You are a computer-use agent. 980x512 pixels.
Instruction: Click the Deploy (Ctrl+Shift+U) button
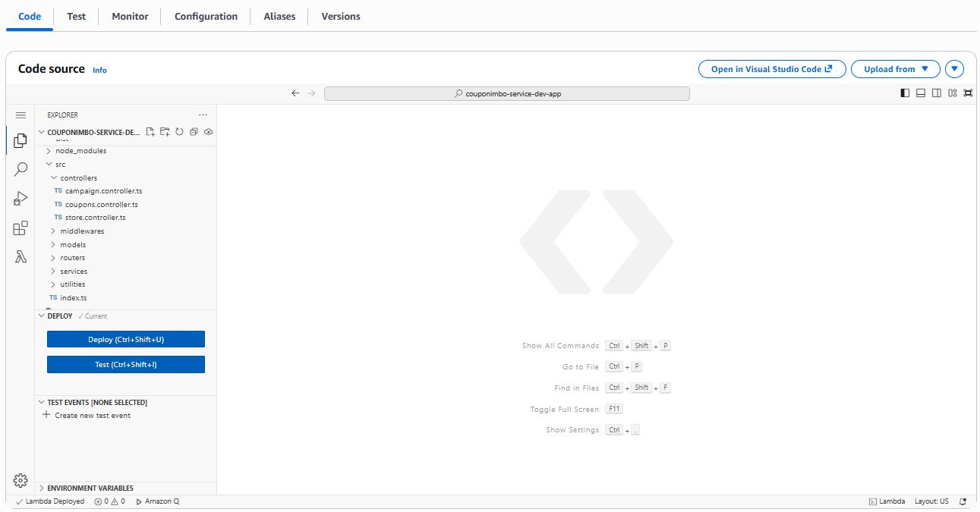pyautogui.click(x=126, y=339)
